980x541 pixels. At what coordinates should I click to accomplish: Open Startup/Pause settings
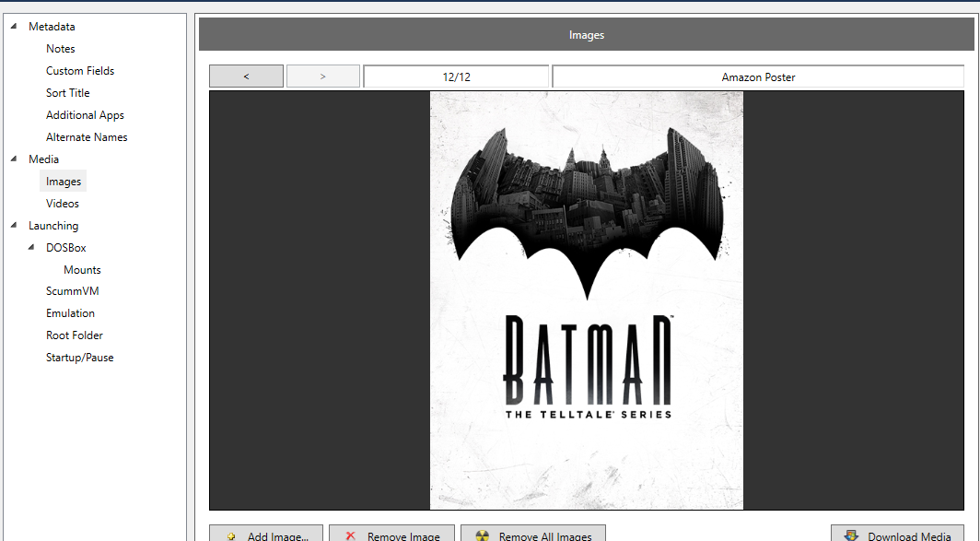[x=80, y=358]
